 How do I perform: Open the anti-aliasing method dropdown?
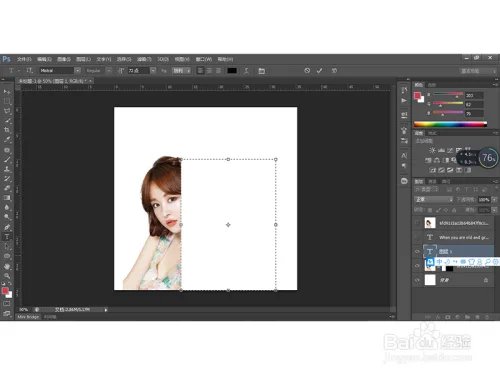[181, 71]
